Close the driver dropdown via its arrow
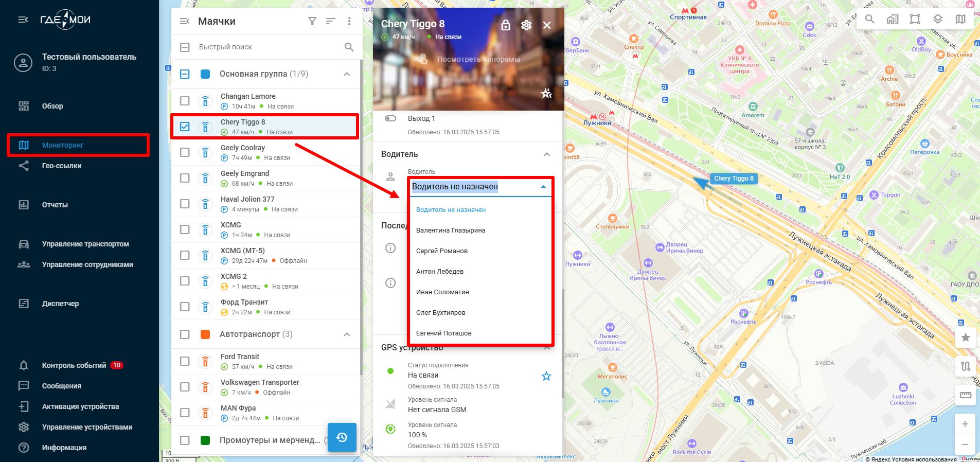This screenshot has height=462, width=980. click(543, 187)
